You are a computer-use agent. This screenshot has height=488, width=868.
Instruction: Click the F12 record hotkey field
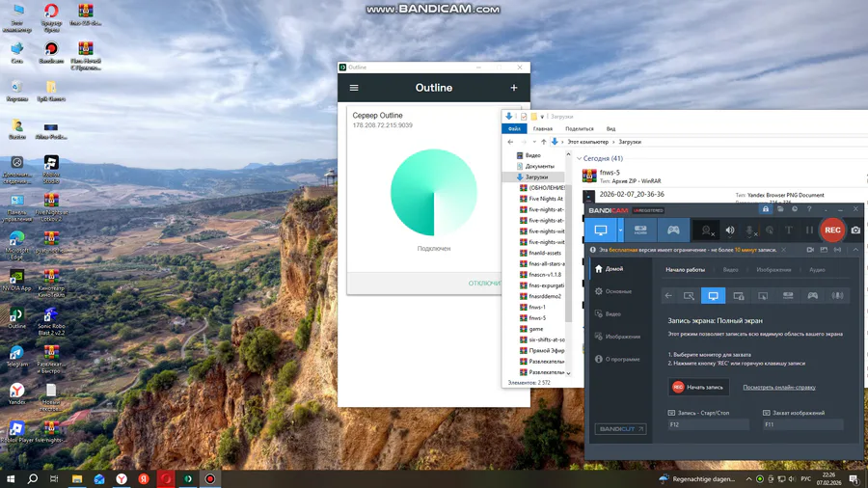[x=708, y=425]
